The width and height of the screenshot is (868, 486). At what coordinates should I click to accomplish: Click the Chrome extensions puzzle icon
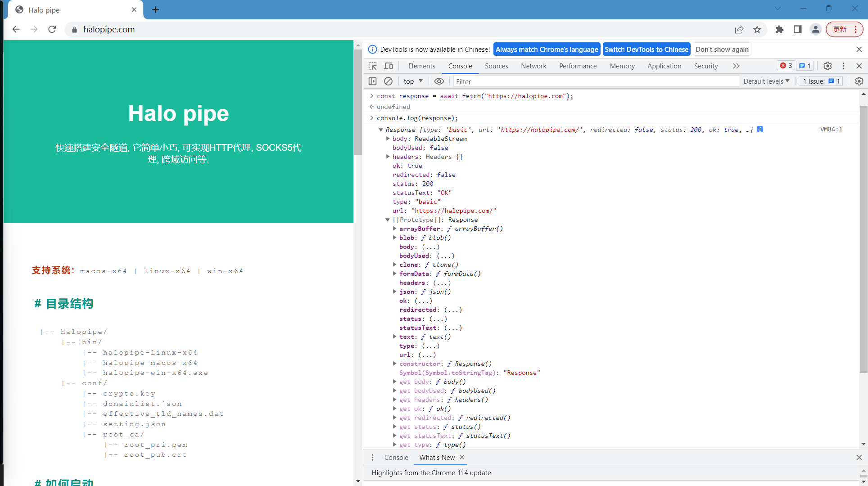779,29
